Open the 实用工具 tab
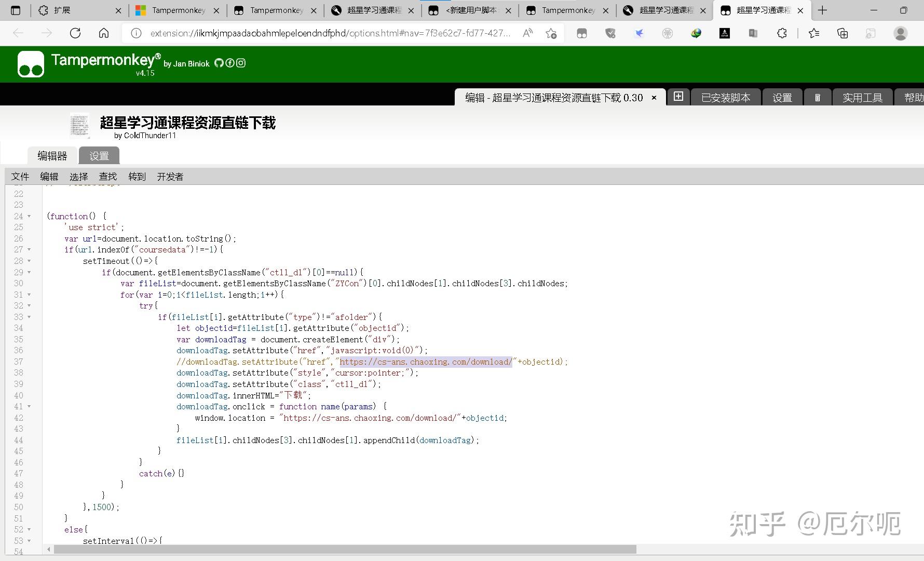 pos(862,98)
